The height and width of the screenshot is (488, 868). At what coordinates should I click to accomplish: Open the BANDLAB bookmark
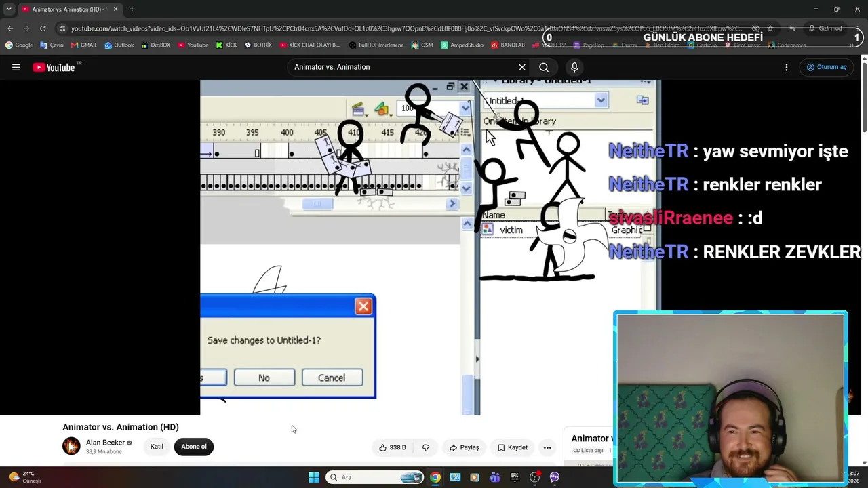click(x=508, y=45)
